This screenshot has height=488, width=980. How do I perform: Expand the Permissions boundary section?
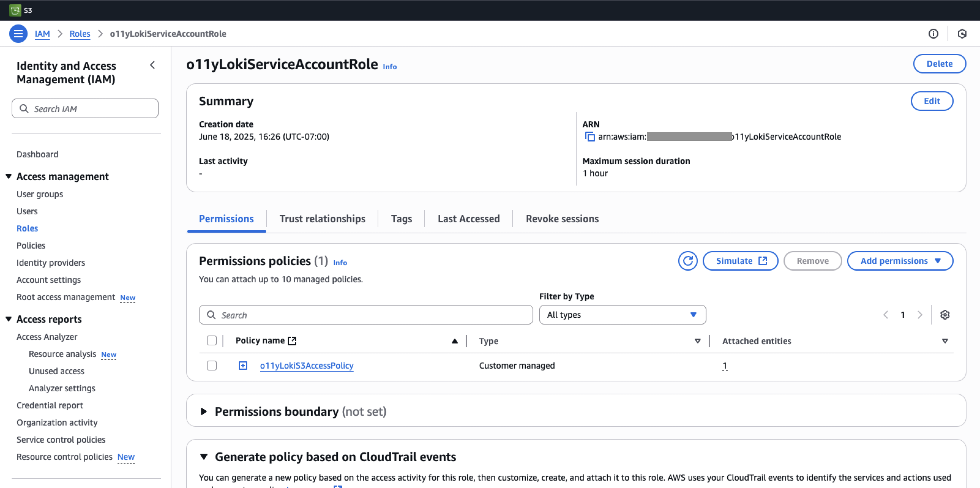(x=203, y=411)
